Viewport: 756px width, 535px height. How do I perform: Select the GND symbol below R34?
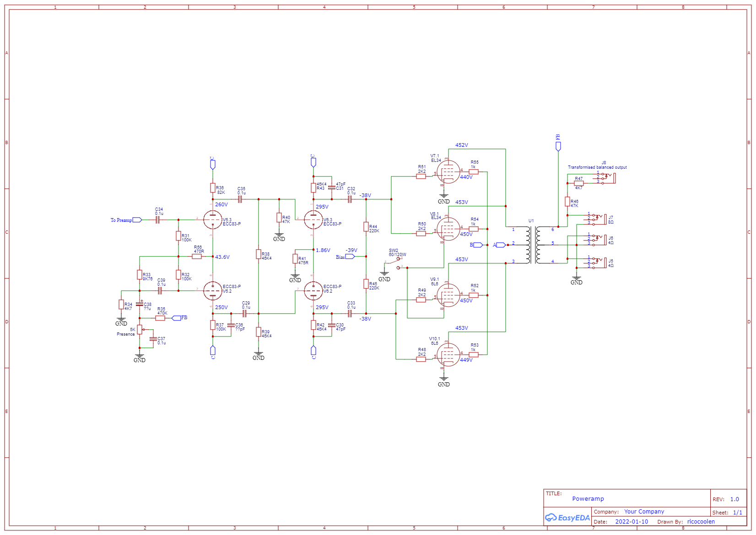pyautogui.click(x=121, y=321)
